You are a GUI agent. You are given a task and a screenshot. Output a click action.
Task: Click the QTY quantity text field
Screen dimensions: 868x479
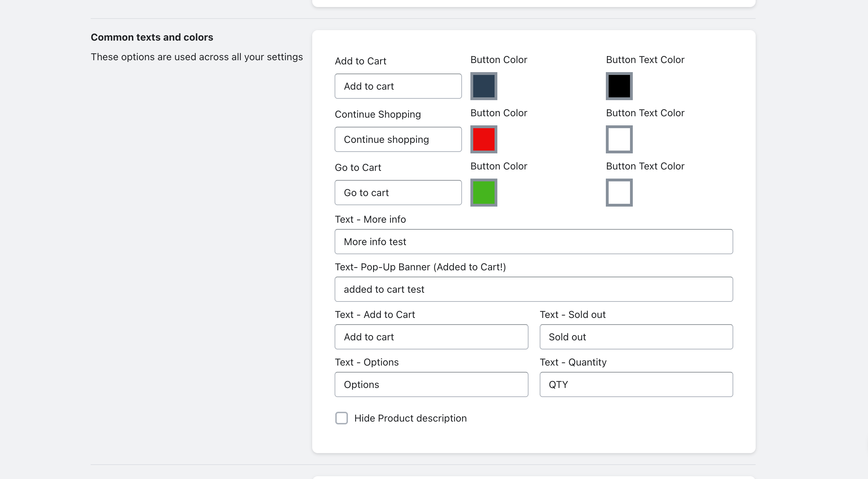636,384
